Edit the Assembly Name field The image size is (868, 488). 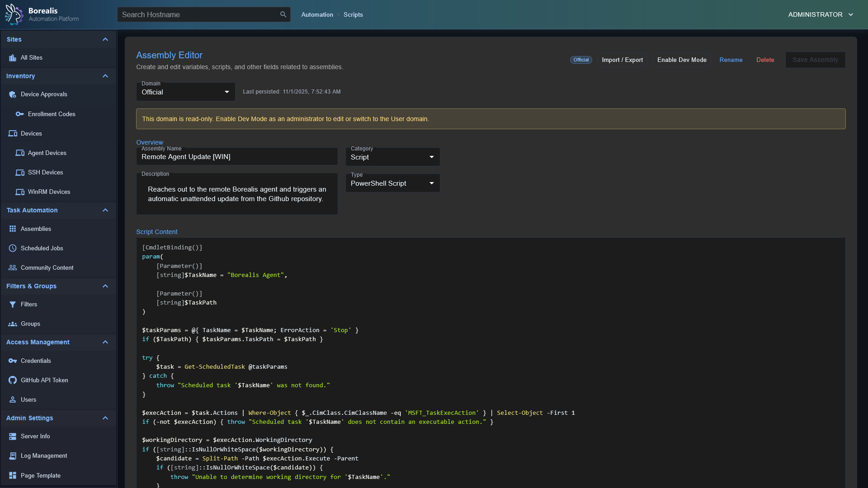point(236,157)
